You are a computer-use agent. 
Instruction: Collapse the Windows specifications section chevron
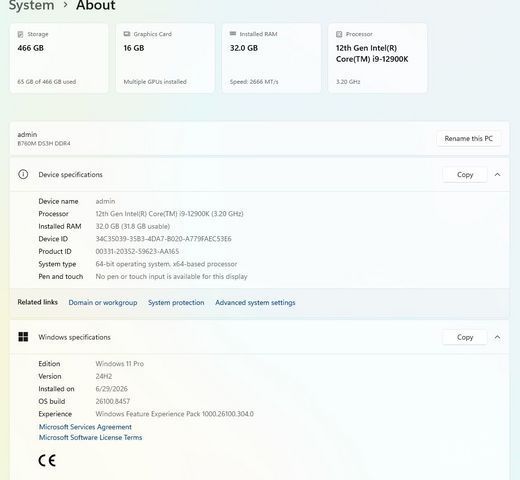(497, 337)
